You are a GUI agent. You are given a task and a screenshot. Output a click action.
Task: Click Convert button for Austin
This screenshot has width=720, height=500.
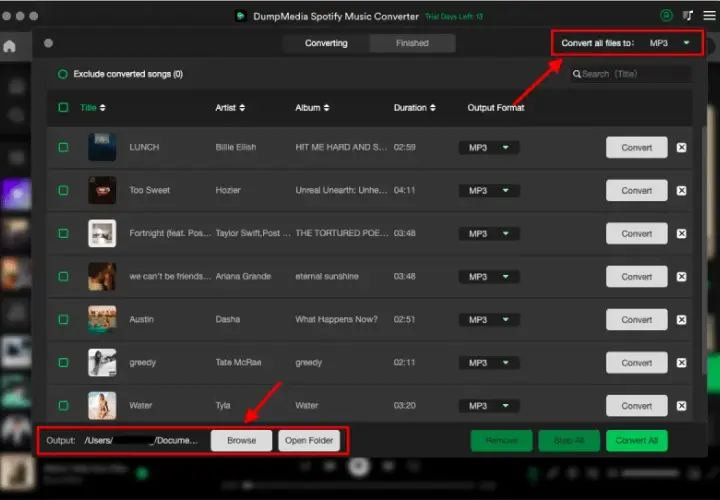point(636,320)
